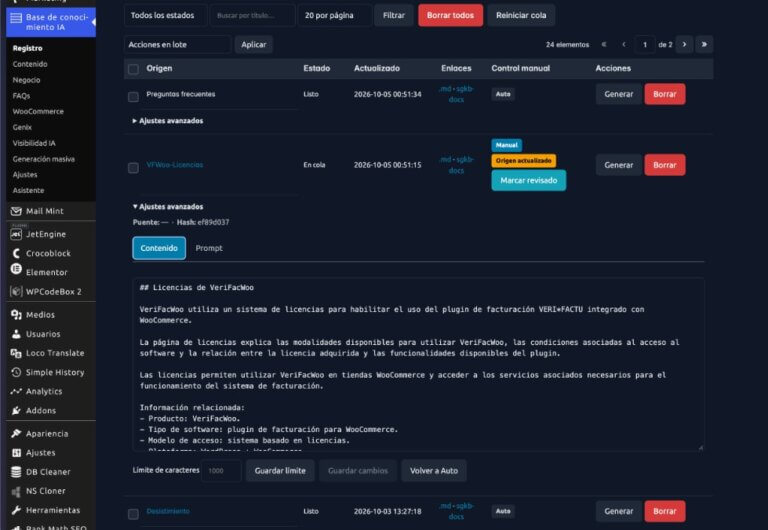Click the Marcar revisado button

pyautogui.click(x=528, y=180)
